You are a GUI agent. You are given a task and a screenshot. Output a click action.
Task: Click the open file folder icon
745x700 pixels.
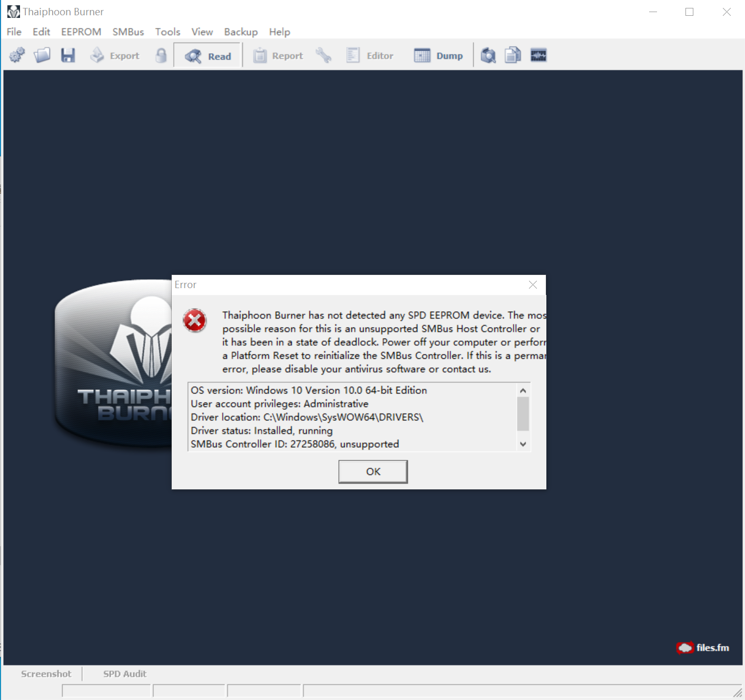(42, 55)
